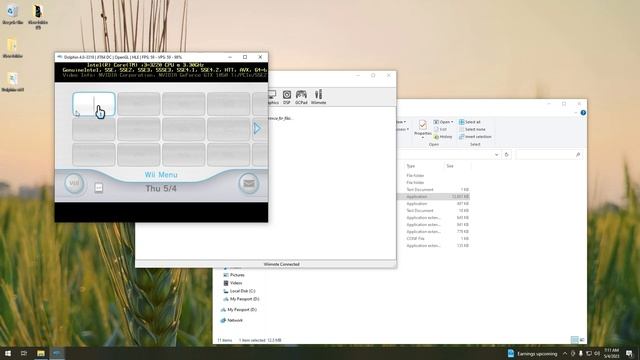Open File Explorer from the taskbar

click(x=41, y=353)
